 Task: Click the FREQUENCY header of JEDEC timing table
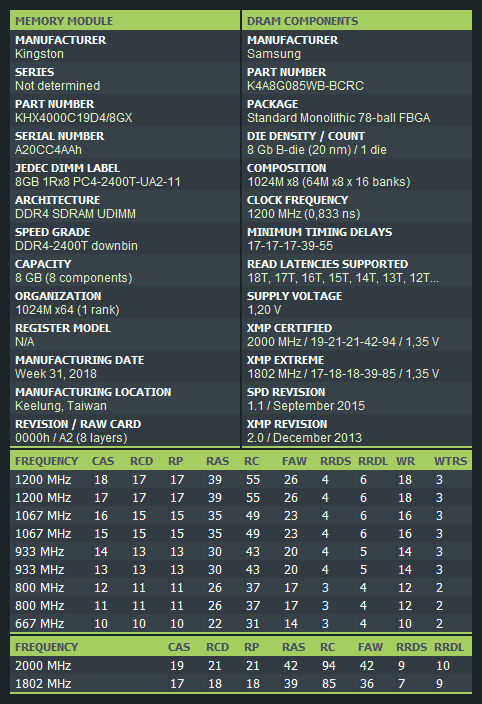point(47,461)
